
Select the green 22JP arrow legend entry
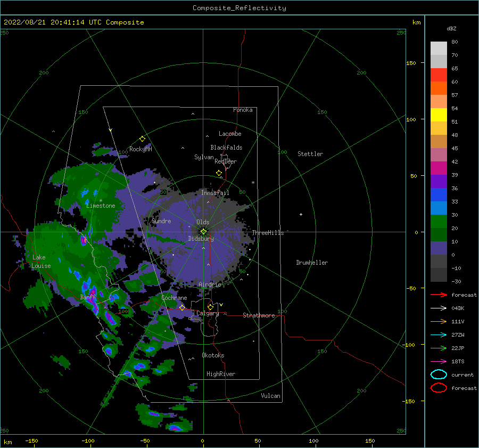(439, 348)
